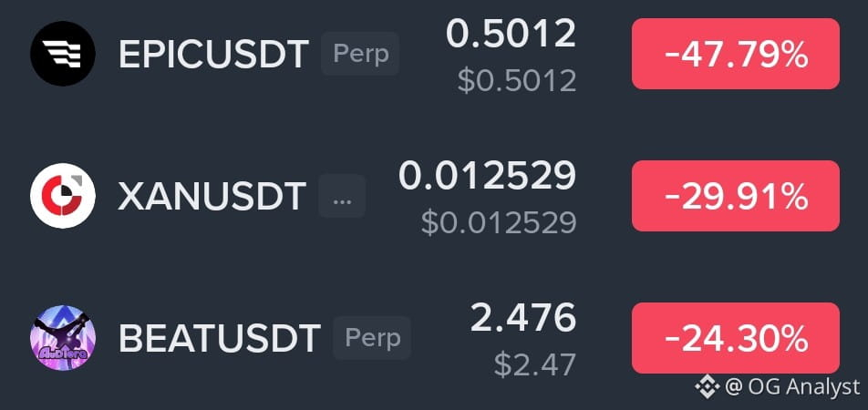Toggle the -47.79% change badge
The width and height of the screenshot is (868, 410).
(x=736, y=54)
